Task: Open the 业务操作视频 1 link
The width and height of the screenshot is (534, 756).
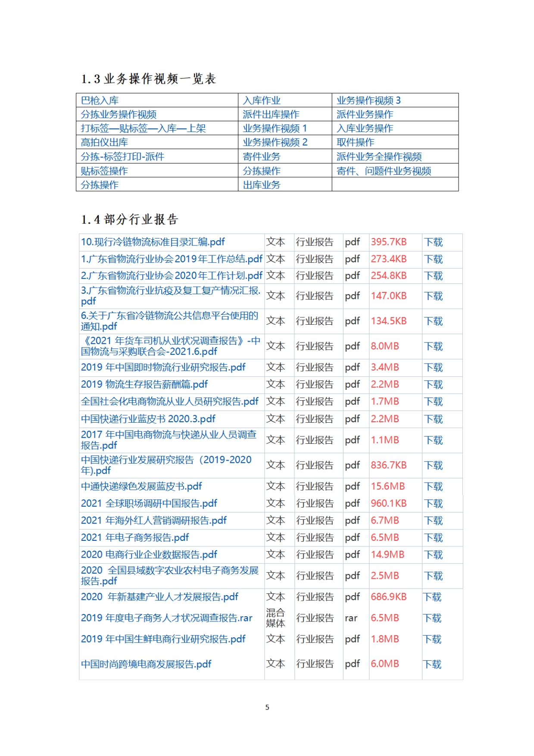Action: coord(275,128)
